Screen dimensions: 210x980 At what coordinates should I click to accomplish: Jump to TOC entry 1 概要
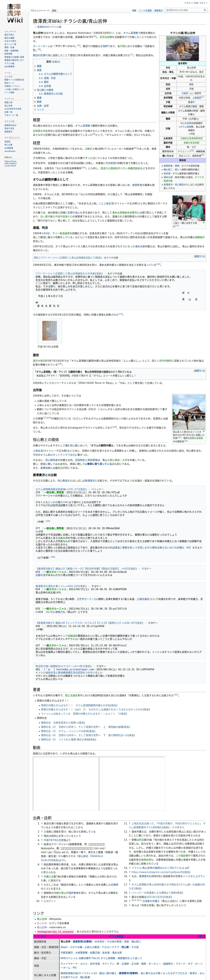pos(38,66)
